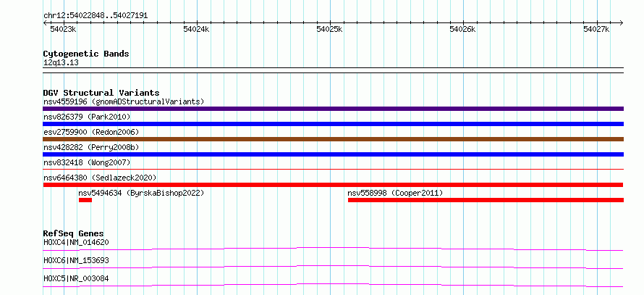Click the nsv4559196 (gnomADStructuralVariants) label
The image size is (644, 295).
click(124, 101)
